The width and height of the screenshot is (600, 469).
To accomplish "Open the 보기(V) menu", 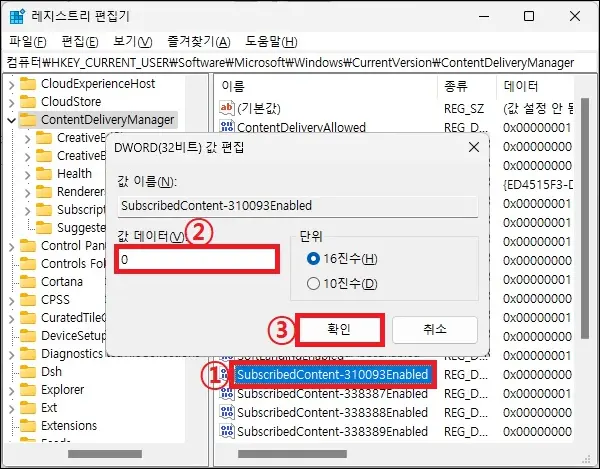I will [132, 41].
